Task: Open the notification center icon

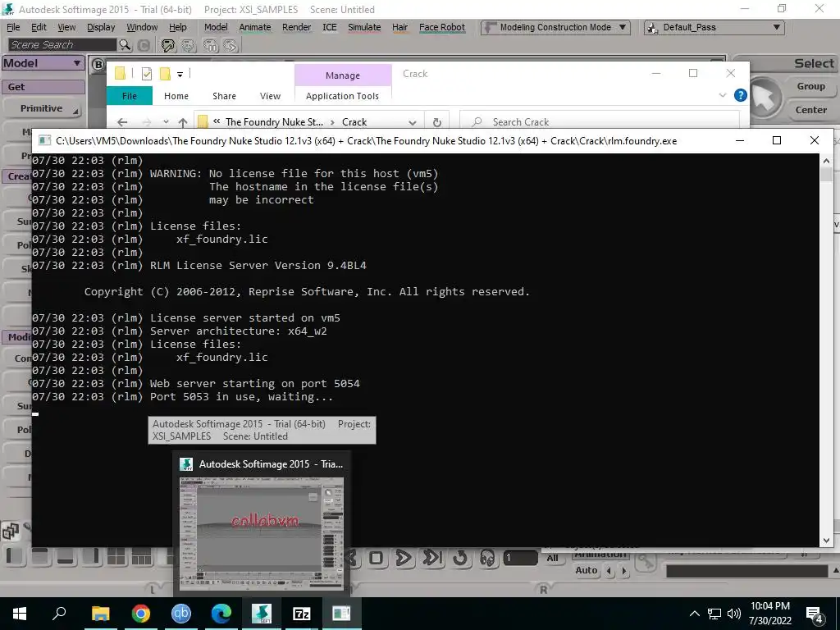Action: click(x=815, y=614)
